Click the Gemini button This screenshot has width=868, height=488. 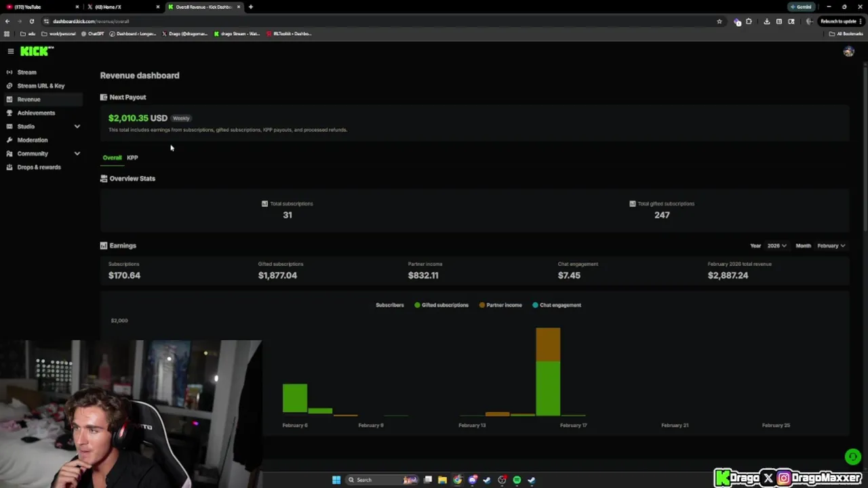(x=801, y=7)
